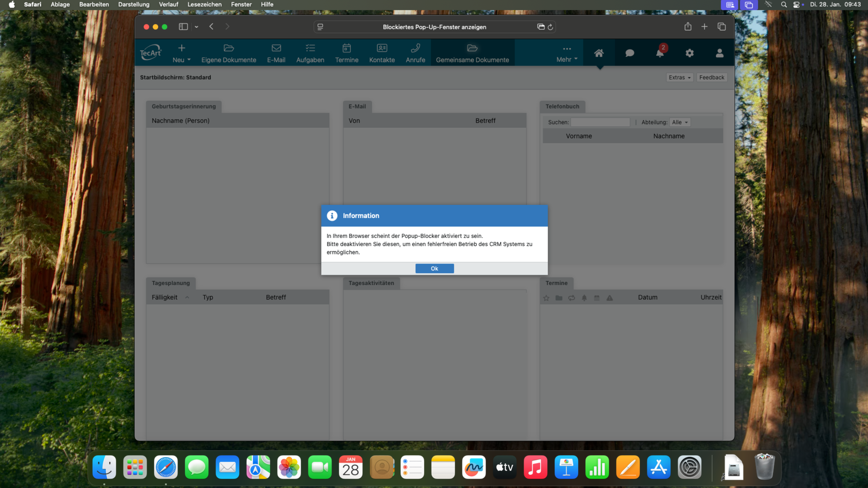
Task: Open the chat speech bubble icon
Action: coord(629,53)
